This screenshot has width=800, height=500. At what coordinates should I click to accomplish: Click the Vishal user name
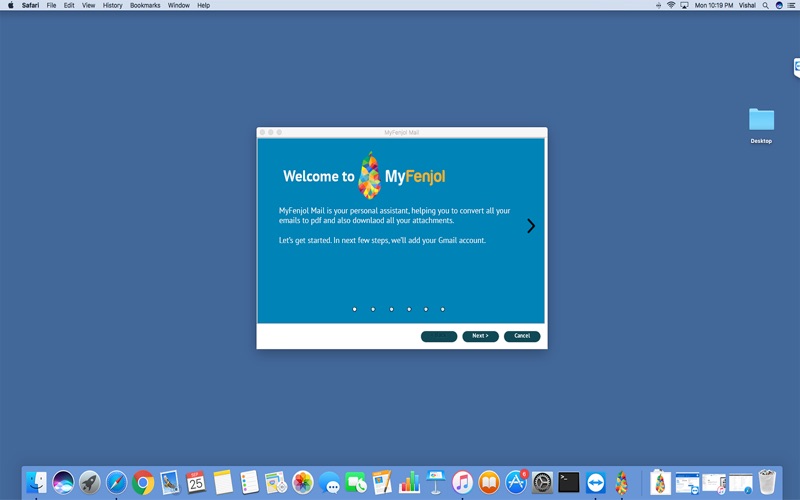[x=747, y=5]
